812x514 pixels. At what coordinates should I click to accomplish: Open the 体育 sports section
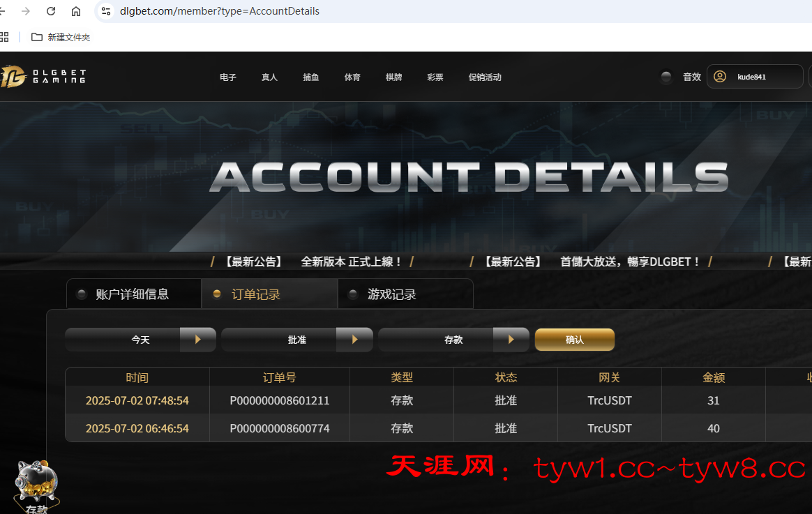click(352, 77)
